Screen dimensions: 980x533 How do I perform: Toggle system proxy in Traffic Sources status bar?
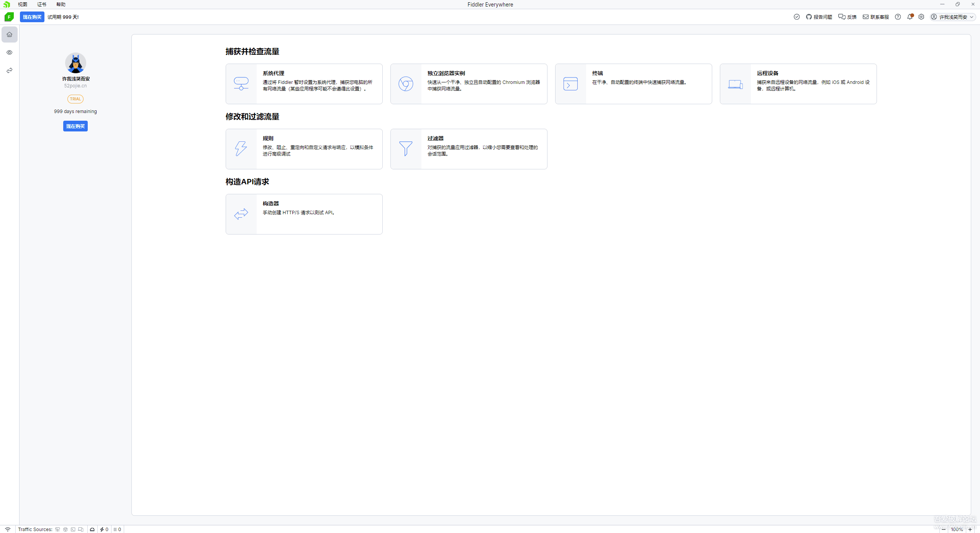point(57,529)
